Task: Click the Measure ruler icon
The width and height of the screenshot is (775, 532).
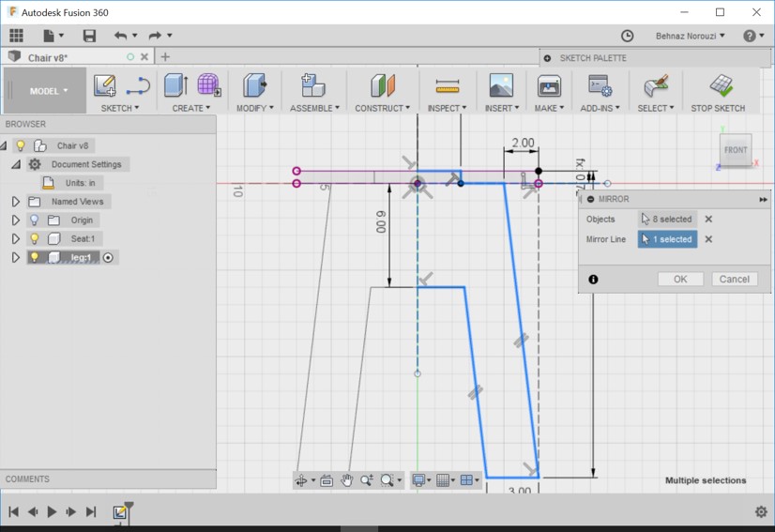Action: [448, 86]
